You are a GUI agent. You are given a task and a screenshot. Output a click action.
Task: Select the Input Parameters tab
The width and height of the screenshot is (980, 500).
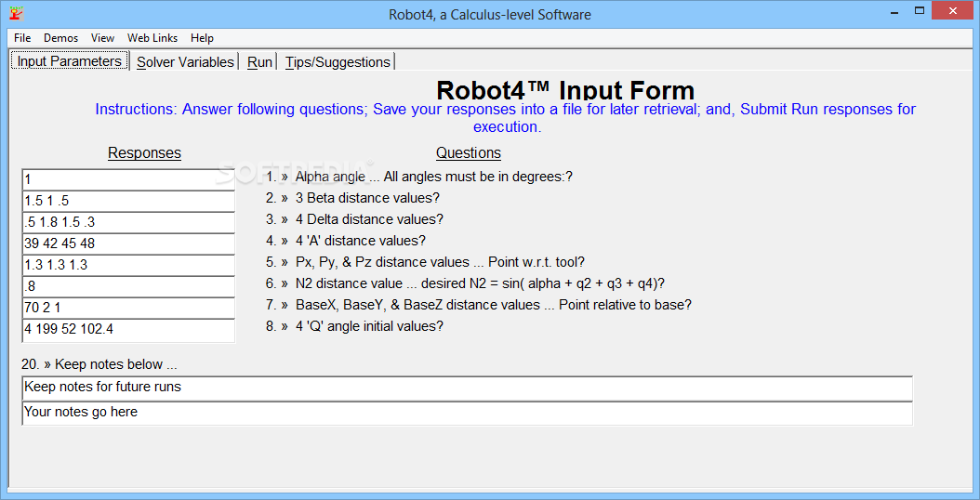click(70, 61)
